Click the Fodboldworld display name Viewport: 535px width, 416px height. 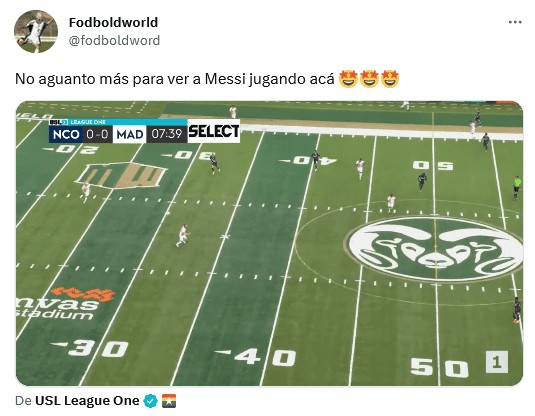113,23
